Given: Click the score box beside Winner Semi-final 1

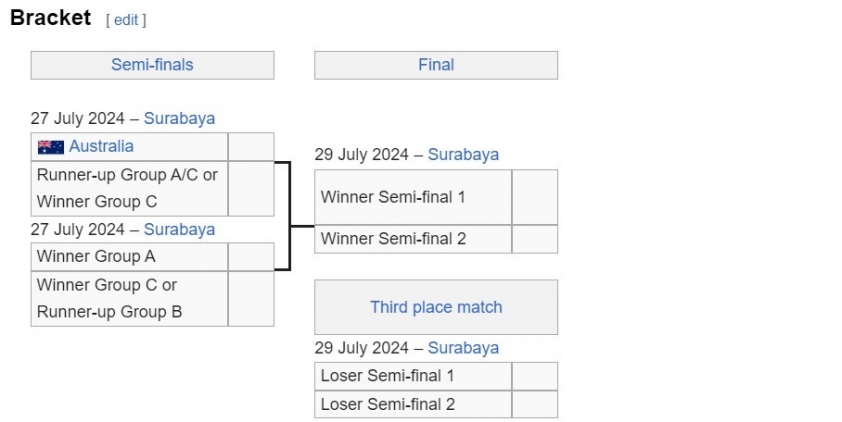Looking at the screenshot, I should click(535, 197).
